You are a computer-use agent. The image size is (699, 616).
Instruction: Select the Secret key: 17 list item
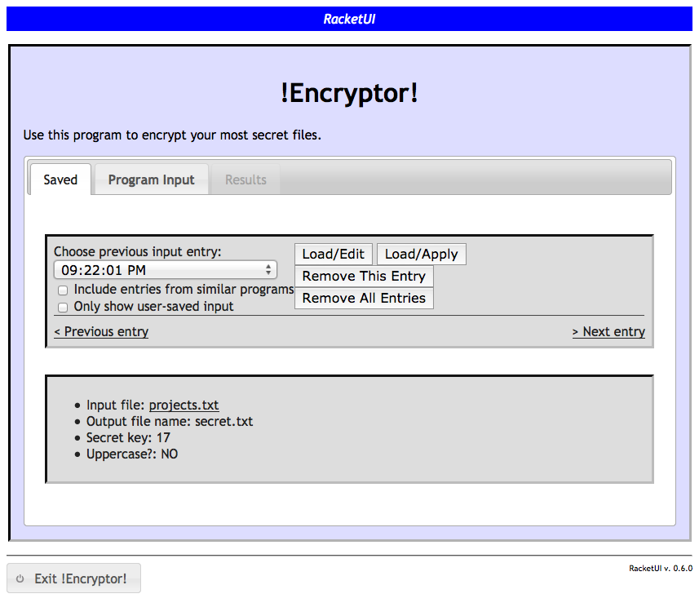[x=128, y=437]
